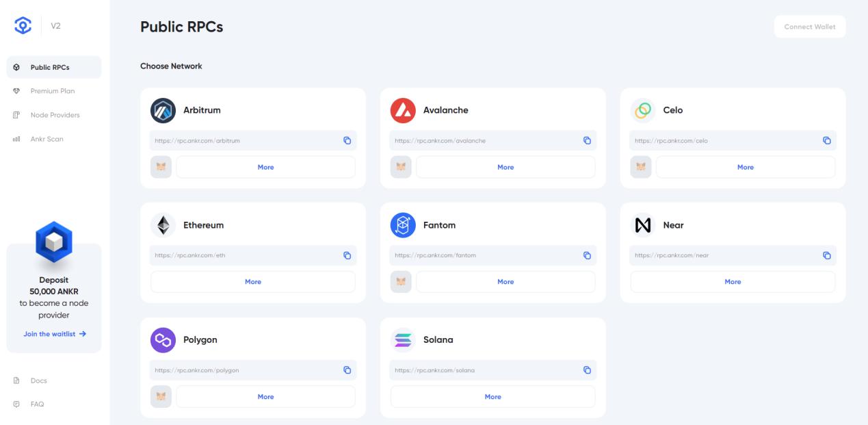Copy the Celo RPC URL
This screenshot has width=868, height=425.
826,140
